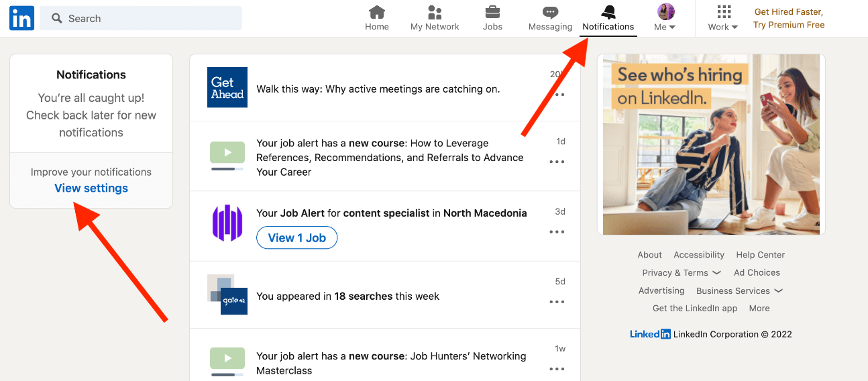Expand the Work apps dropdown
This screenshot has width=868, height=381.
click(723, 18)
